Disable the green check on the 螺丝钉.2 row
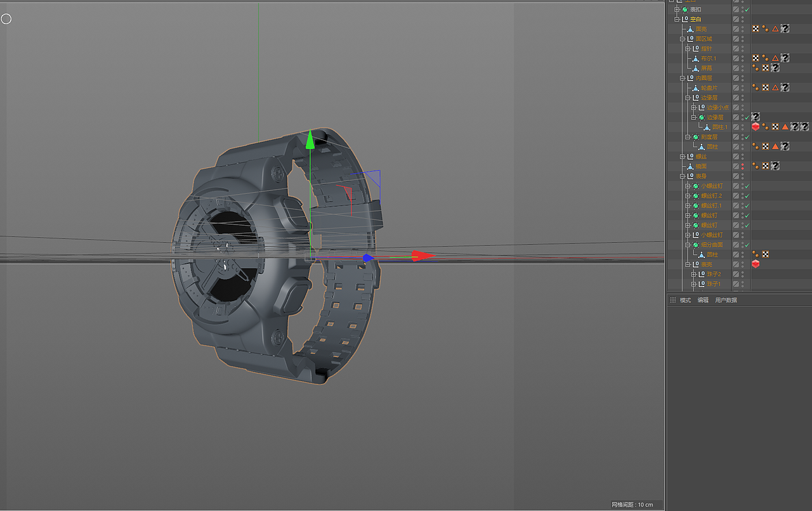This screenshot has width=812, height=511. pos(747,196)
